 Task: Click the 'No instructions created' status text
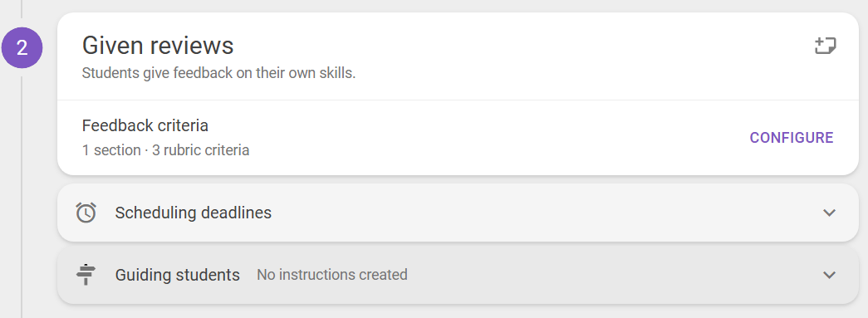click(x=332, y=274)
